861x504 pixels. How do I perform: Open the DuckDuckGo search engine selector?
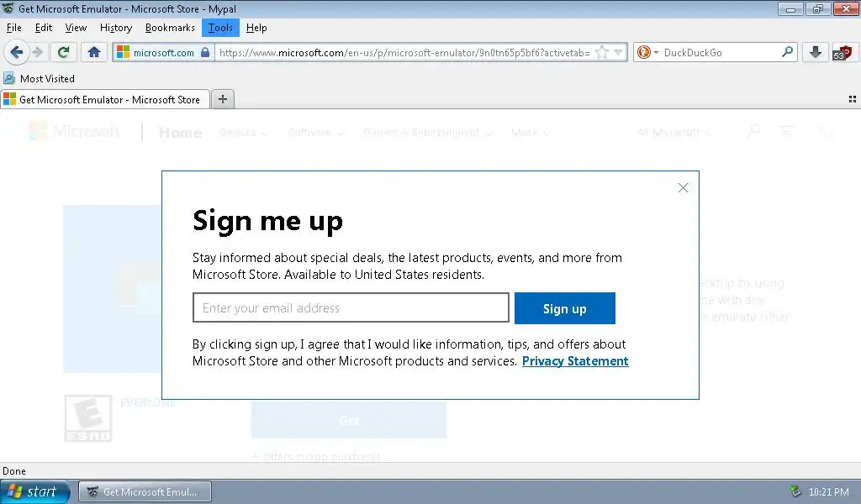[x=647, y=53]
